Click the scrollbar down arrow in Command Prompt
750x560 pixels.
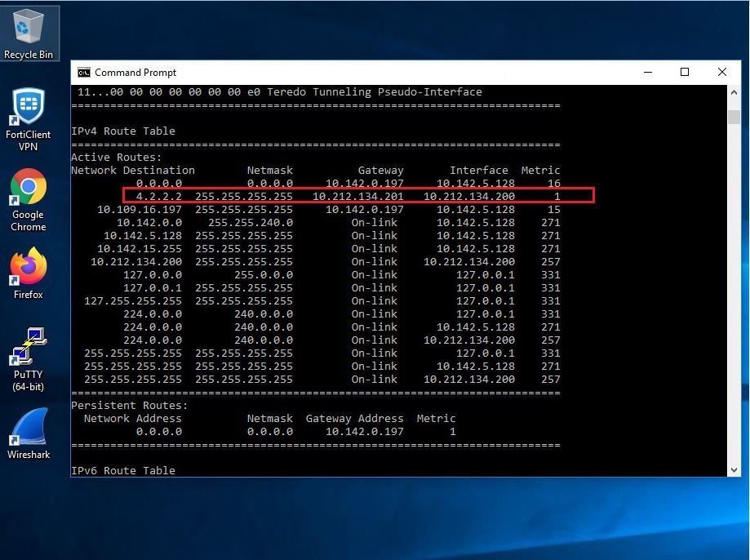click(734, 470)
